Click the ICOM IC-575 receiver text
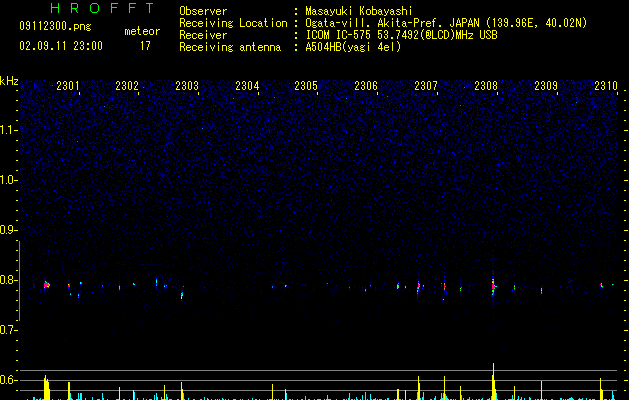This screenshot has width=629, height=400. [401, 35]
